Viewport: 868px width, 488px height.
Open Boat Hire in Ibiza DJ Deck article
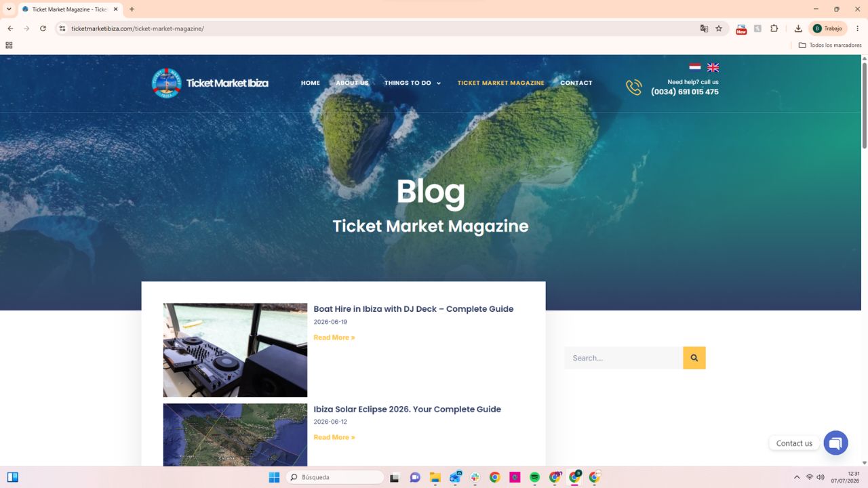[414, 309]
